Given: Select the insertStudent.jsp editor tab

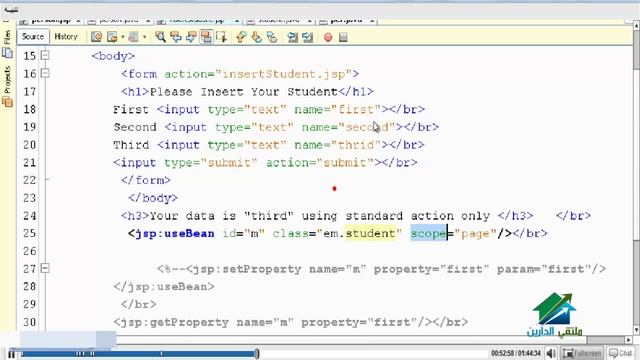Looking at the screenshot, I should (197, 20).
